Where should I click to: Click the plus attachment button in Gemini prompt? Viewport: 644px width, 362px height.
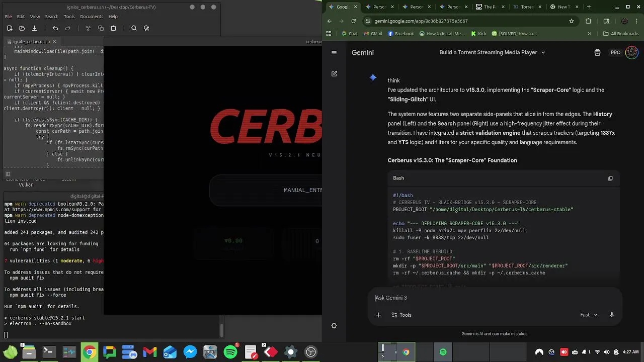tap(378, 315)
